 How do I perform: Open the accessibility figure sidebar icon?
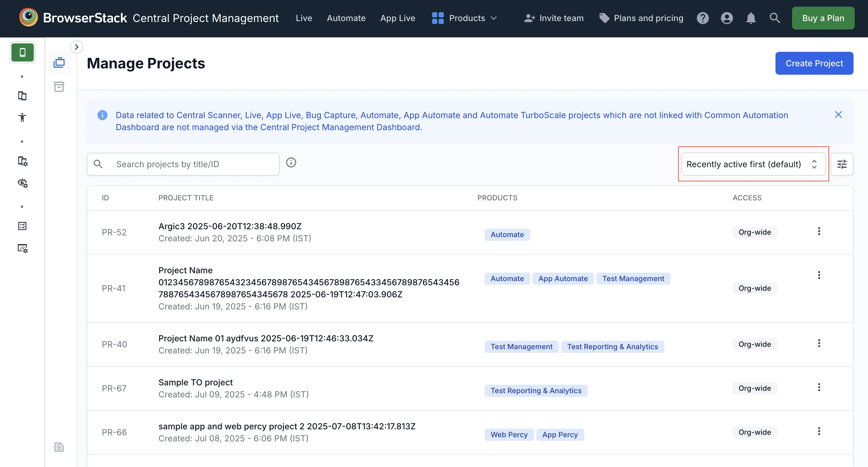pyautogui.click(x=22, y=117)
